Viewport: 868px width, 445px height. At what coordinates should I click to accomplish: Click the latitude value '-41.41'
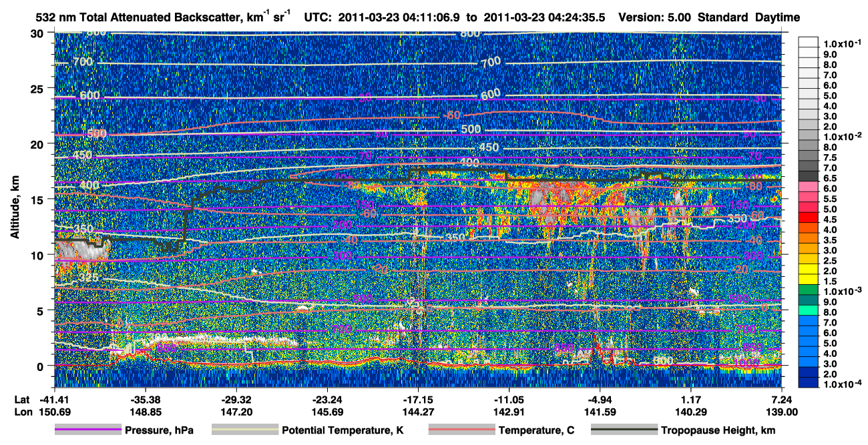tap(54, 400)
